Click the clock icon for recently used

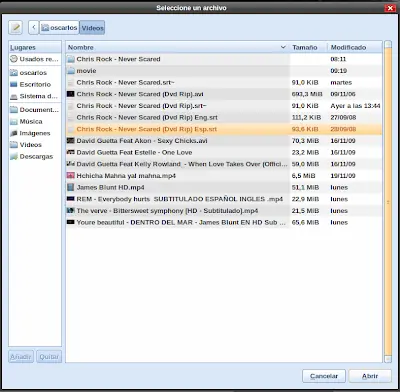click(x=14, y=59)
